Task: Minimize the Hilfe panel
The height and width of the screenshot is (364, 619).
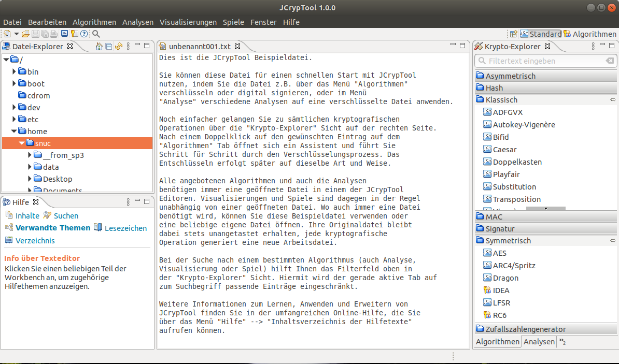Action: coord(137,201)
